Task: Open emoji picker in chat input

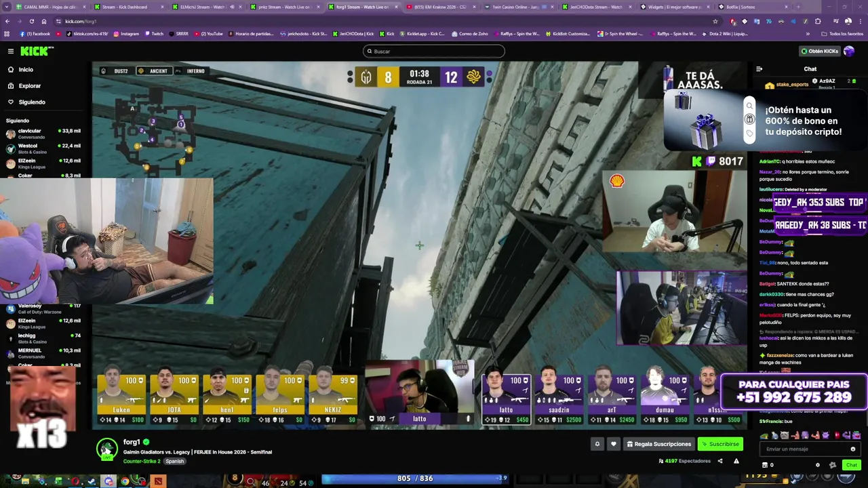Action: click(853, 449)
